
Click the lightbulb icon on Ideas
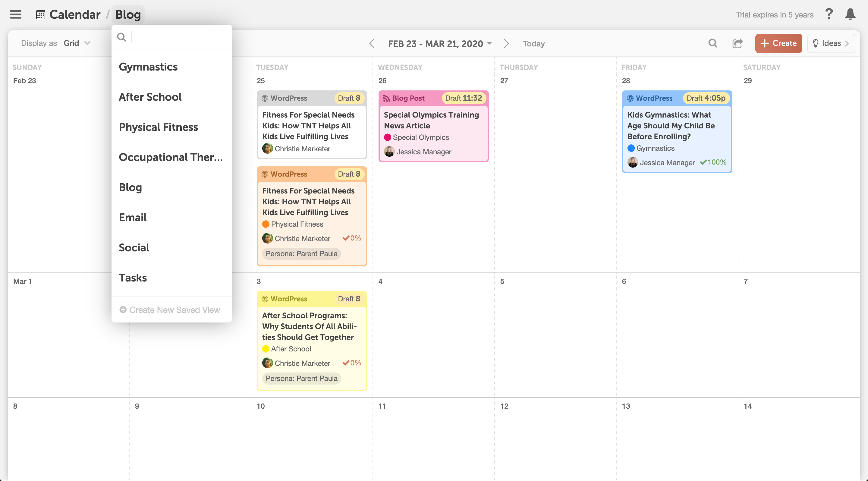[816, 43]
